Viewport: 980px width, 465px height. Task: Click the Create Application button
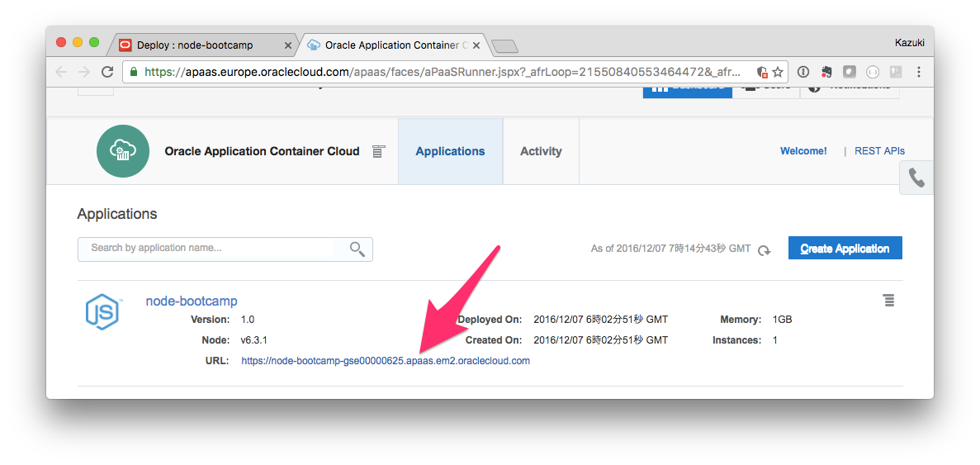point(845,248)
